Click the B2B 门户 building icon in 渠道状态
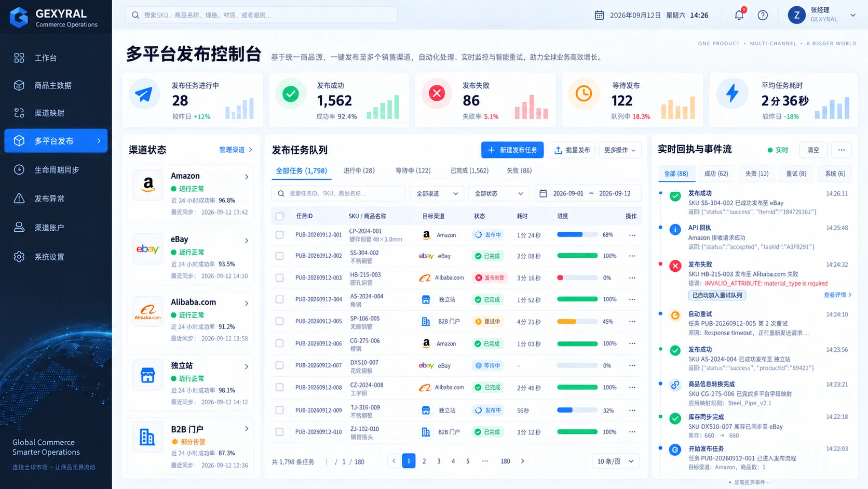Viewport: 868px width, 489px height. point(148,438)
